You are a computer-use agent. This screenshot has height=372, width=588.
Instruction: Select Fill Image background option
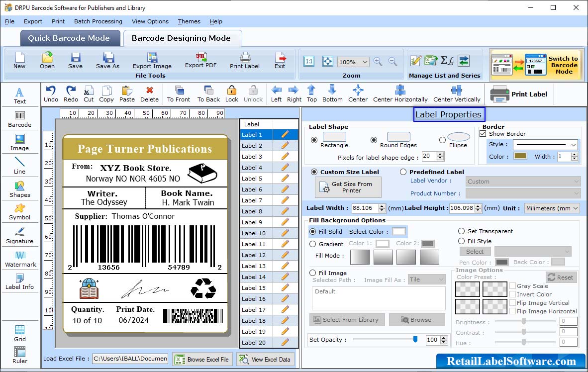[x=313, y=273]
